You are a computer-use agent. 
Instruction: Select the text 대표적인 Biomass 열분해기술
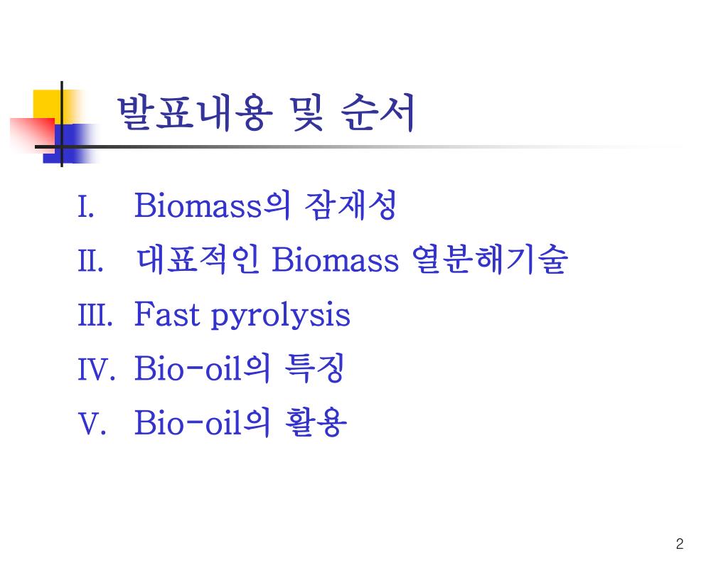pyautogui.click(x=352, y=260)
